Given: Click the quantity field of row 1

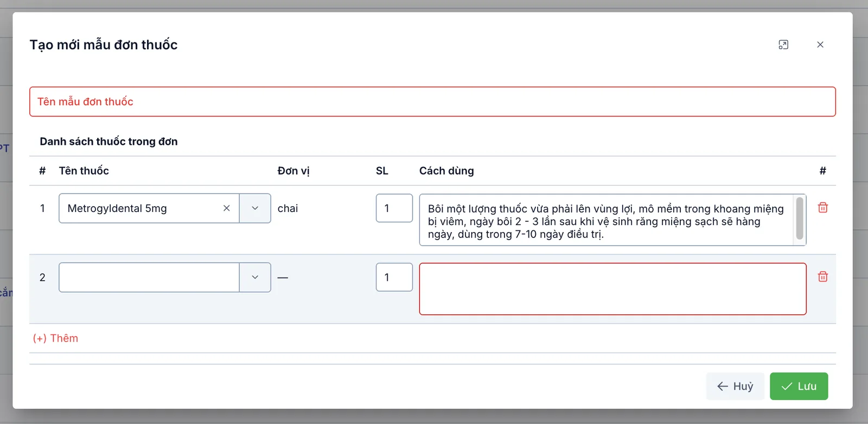Looking at the screenshot, I should click(x=394, y=208).
